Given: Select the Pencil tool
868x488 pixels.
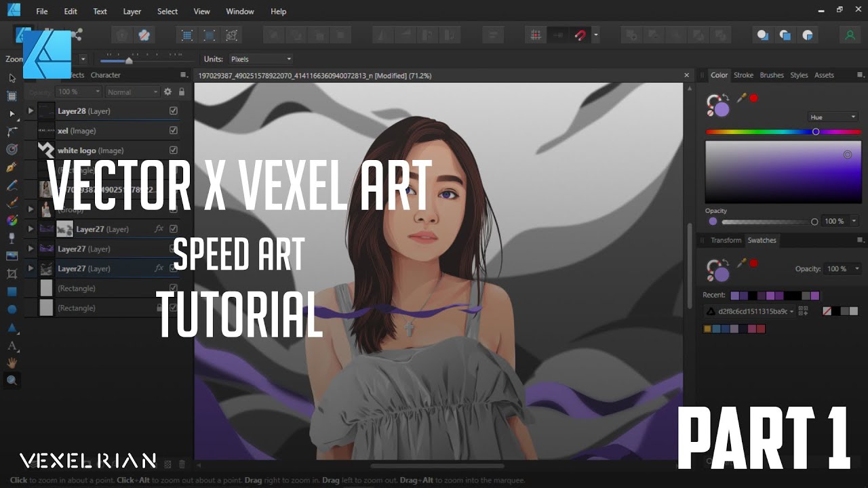Looking at the screenshot, I should click(12, 184).
